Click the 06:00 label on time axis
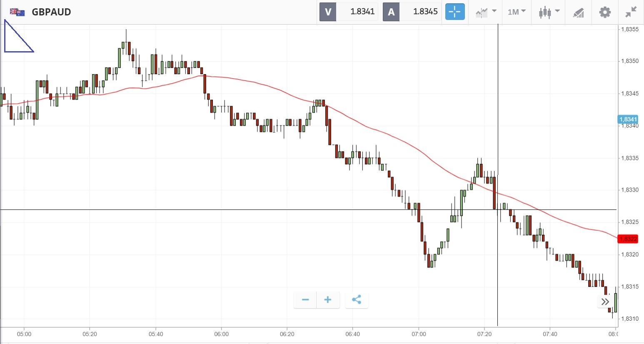The width and height of the screenshot is (644, 344). [221, 334]
